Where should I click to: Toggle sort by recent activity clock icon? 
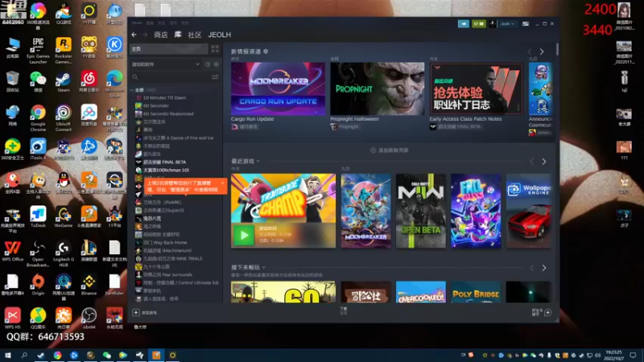(x=208, y=64)
